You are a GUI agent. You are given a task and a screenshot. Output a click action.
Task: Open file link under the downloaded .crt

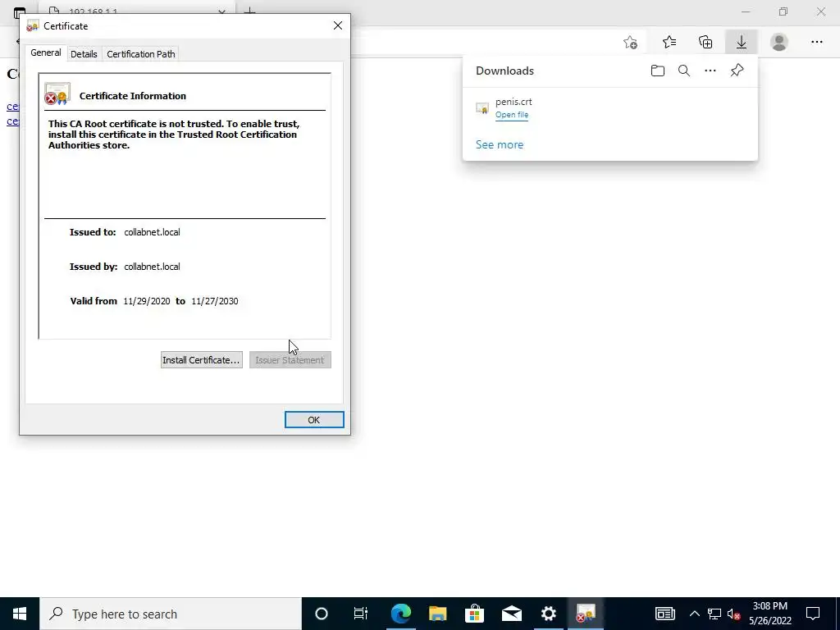[x=512, y=115]
